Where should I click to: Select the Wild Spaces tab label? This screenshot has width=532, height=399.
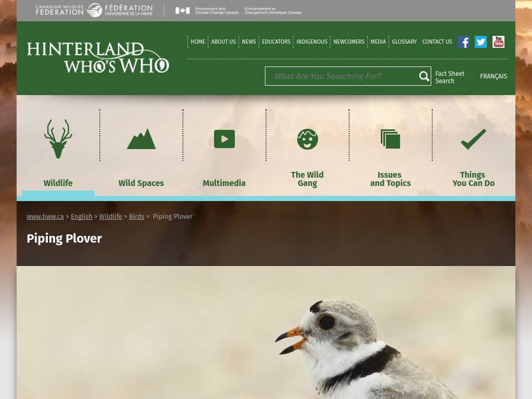(x=141, y=184)
